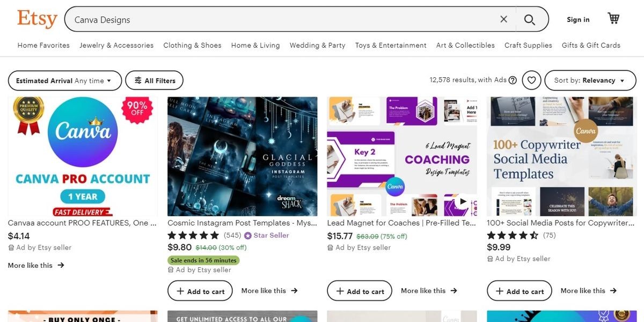Viewport: 644px width, 322px height.
Task: Click Ad by Etsy seller under the $4.14 price
Action: [40, 247]
